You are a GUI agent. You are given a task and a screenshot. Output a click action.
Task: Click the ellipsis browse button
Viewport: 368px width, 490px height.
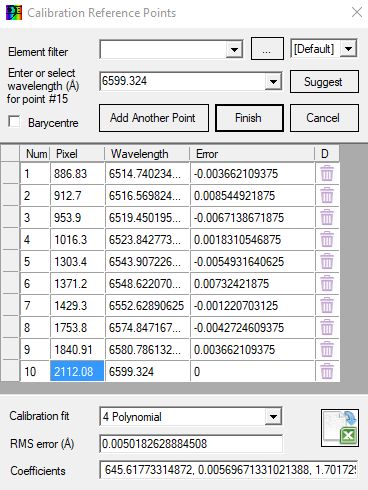[x=267, y=49]
